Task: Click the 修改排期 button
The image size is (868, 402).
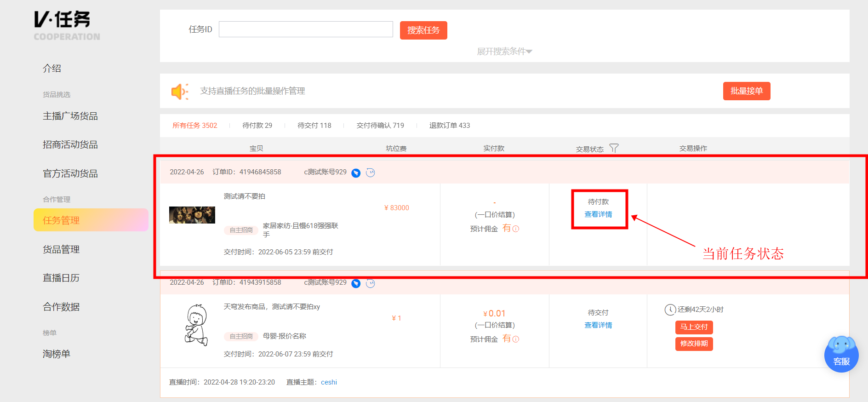Action: click(694, 344)
